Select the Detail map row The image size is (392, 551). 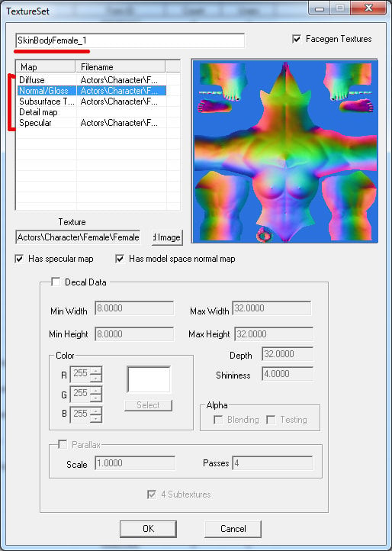coord(92,112)
